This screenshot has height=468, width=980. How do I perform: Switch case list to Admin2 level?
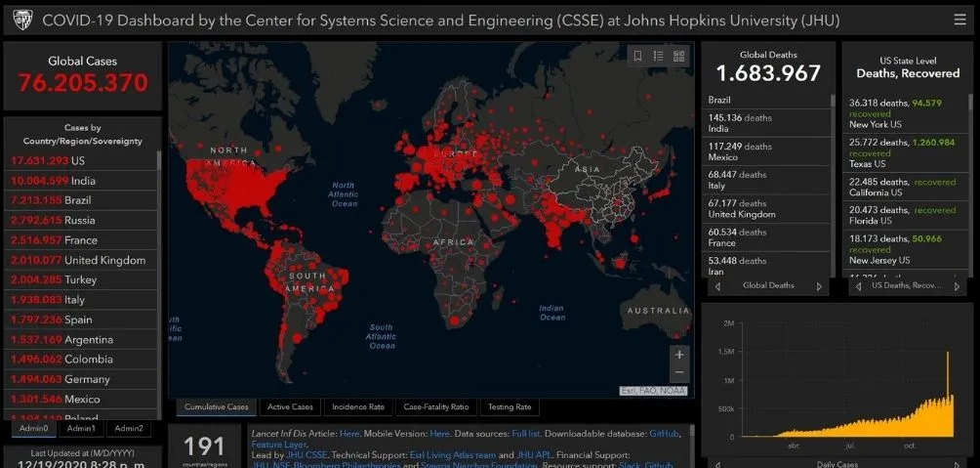(129, 428)
